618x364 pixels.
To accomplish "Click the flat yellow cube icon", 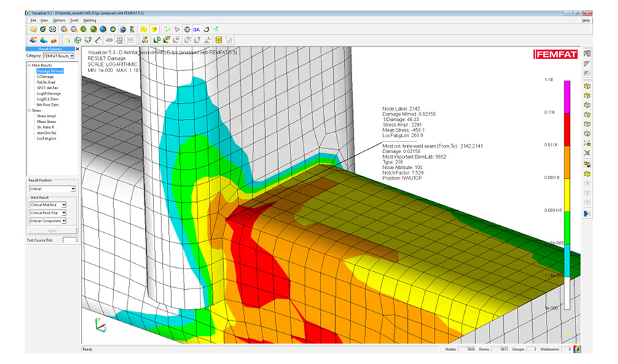I will [x=144, y=29].
